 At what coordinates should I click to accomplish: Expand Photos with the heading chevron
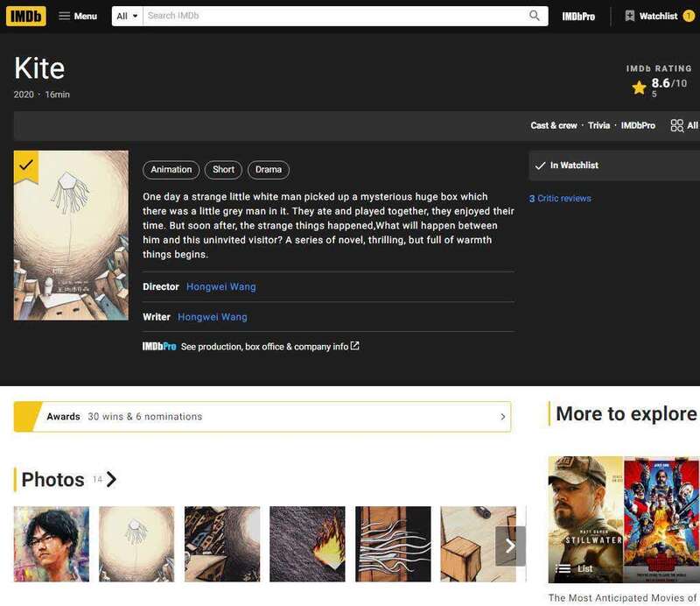(x=111, y=479)
